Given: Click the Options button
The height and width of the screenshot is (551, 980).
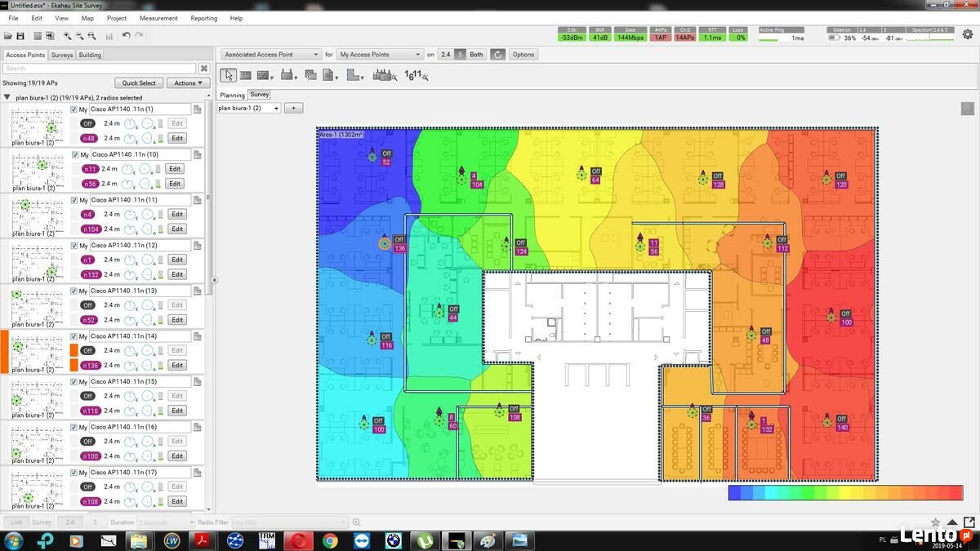Looking at the screenshot, I should tap(523, 55).
